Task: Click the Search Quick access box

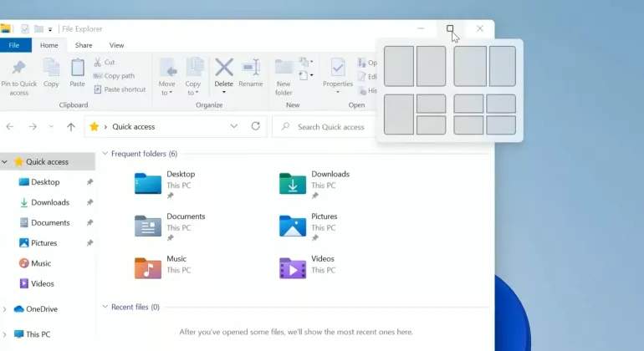Action: pyautogui.click(x=325, y=126)
